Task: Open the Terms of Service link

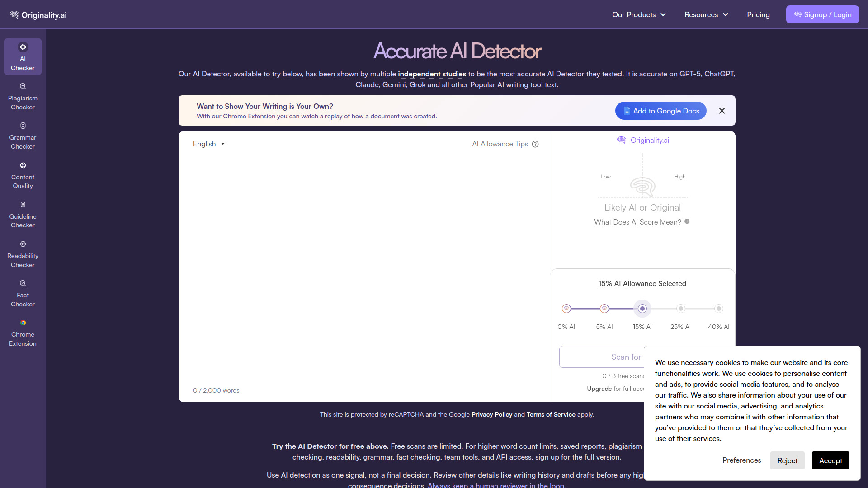Action: (x=551, y=415)
